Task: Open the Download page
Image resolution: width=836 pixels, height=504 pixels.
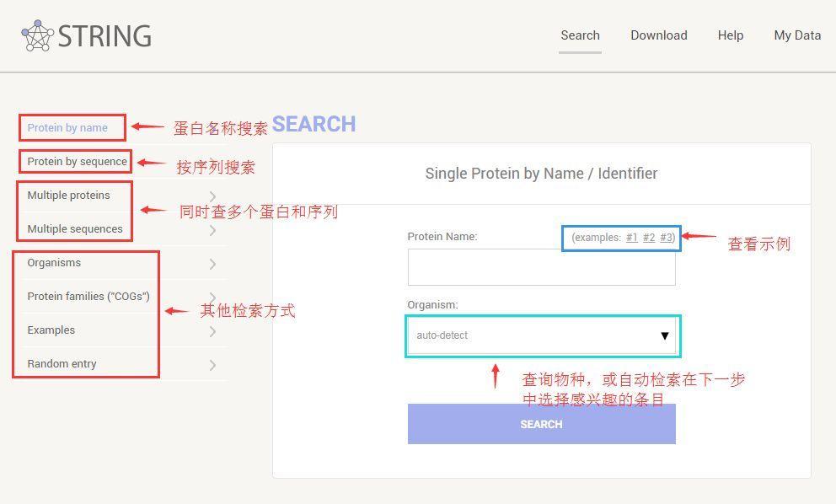Action: click(658, 35)
